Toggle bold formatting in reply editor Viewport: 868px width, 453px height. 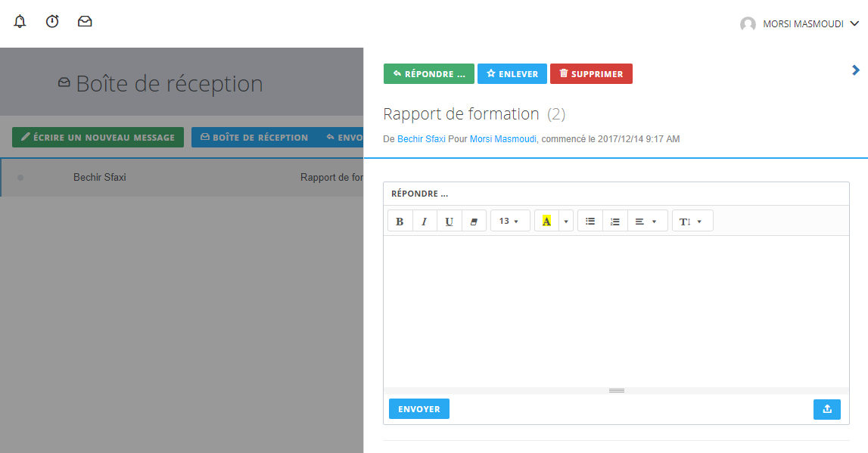[400, 222]
